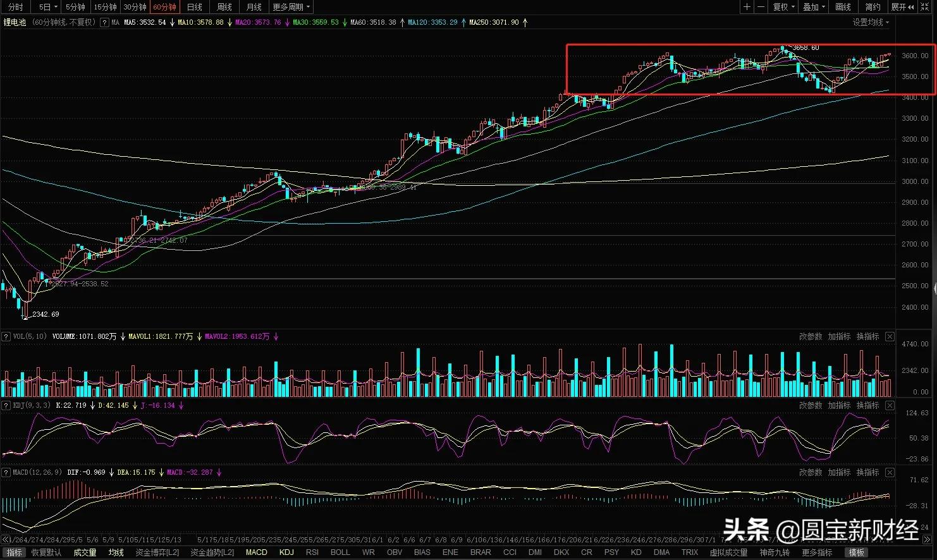Click 改参数 in the KDJ panel
This screenshot has width=937, height=560.
[x=811, y=405]
